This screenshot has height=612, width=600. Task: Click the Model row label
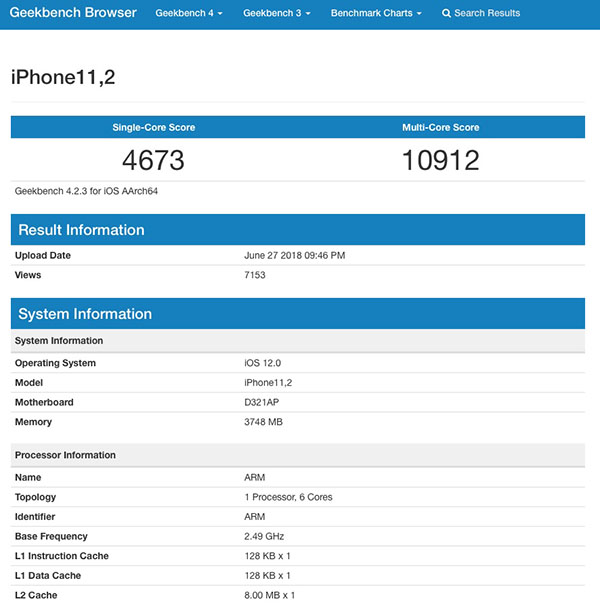pyautogui.click(x=29, y=382)
